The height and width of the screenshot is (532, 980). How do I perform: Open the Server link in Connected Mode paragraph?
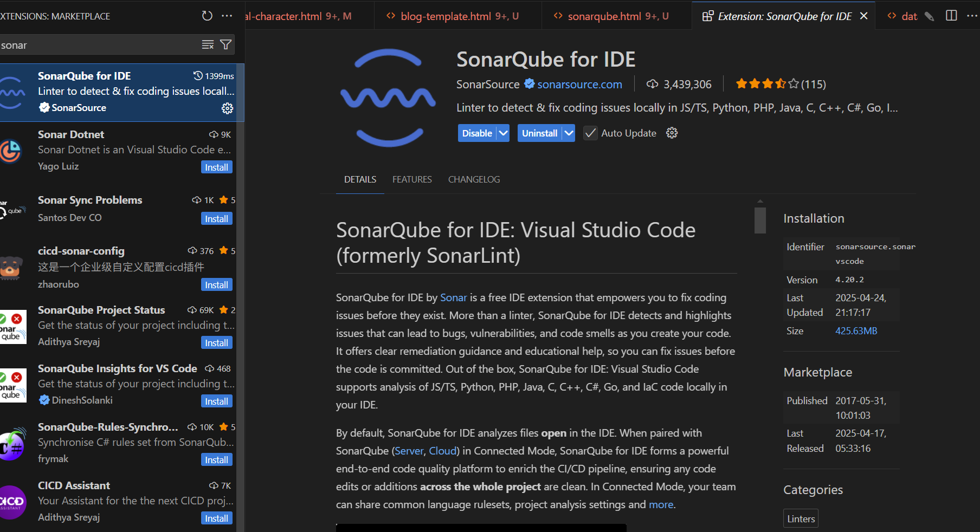pyautogui.click(x=409, y=451)
